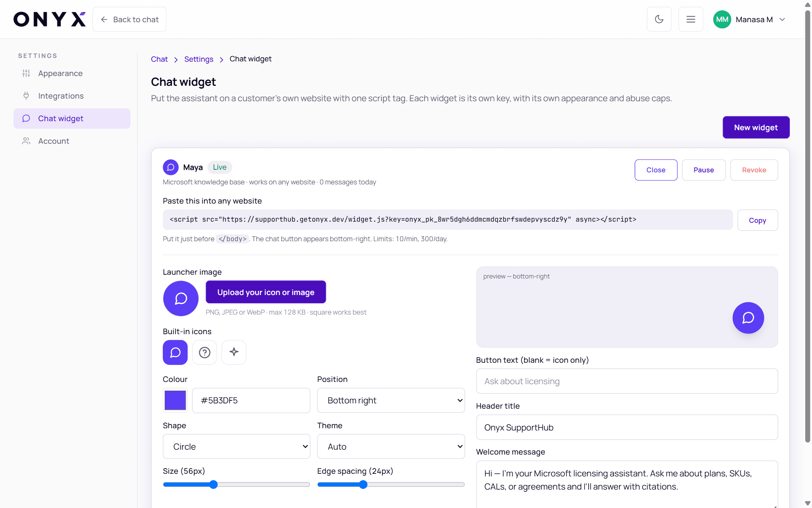Open the Position dropdown
The width and height of the screenshot is (812, 508).
[x=391, y=400]
